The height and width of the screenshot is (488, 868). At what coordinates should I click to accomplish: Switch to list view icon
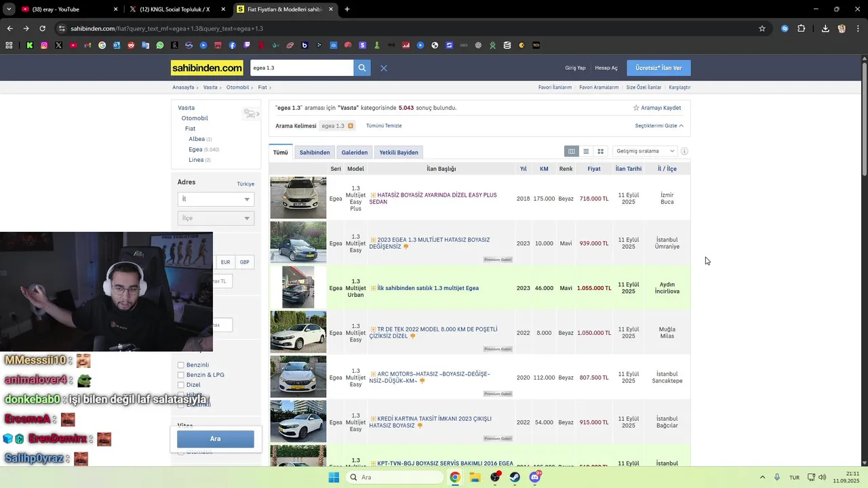(586, 151)
